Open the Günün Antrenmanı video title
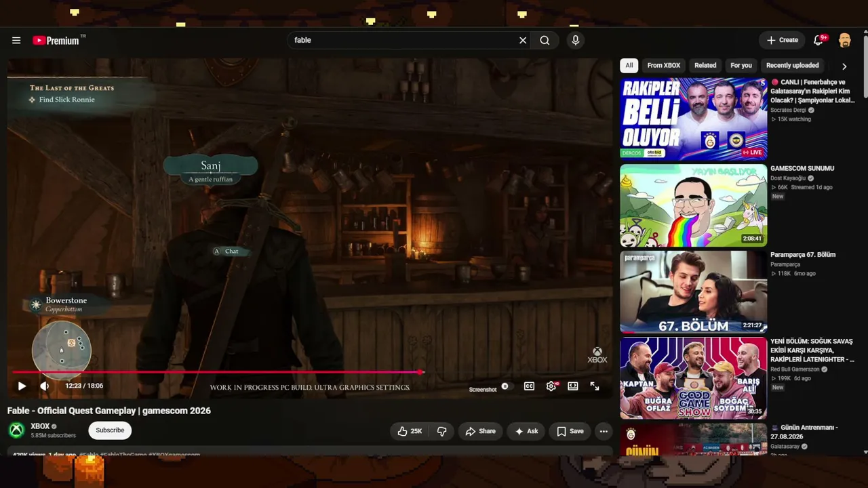The width and height of the screenshot is (868, 488). point(804,432)
